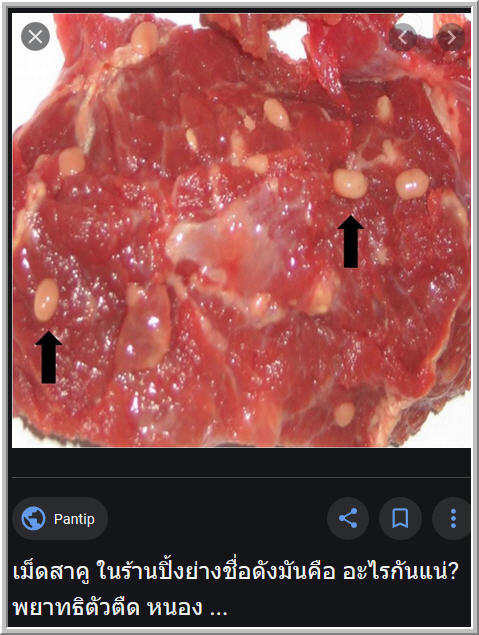Select the cyst above right black arrow

click(350, 183)
